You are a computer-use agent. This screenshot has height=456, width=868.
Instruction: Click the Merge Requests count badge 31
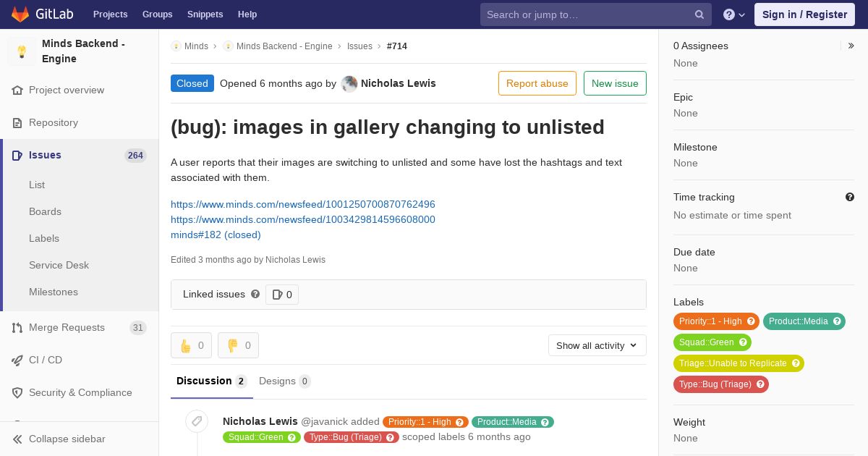coord(138,328)
